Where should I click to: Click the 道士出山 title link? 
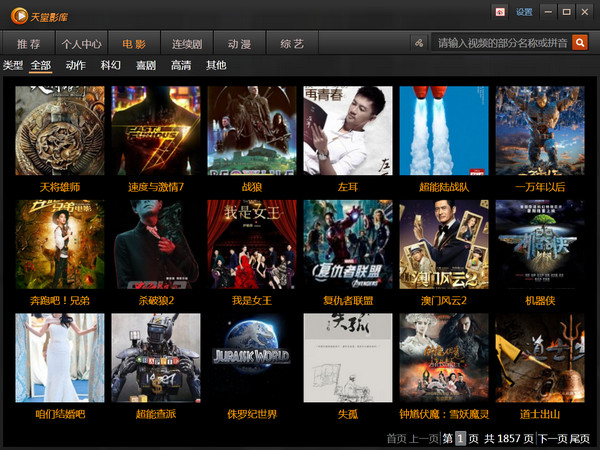click(x=540, y=414)
